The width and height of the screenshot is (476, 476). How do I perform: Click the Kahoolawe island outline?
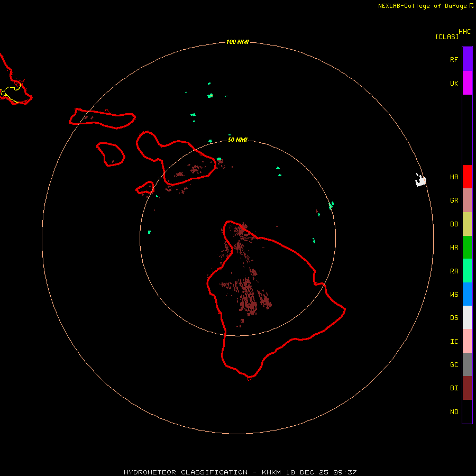[145, 188]
